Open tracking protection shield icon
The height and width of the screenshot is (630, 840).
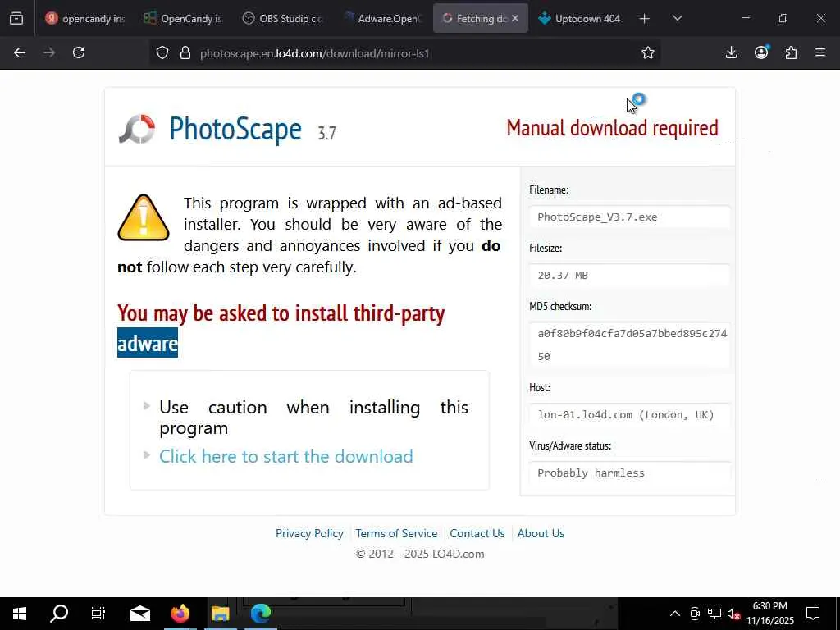[162, 53]
